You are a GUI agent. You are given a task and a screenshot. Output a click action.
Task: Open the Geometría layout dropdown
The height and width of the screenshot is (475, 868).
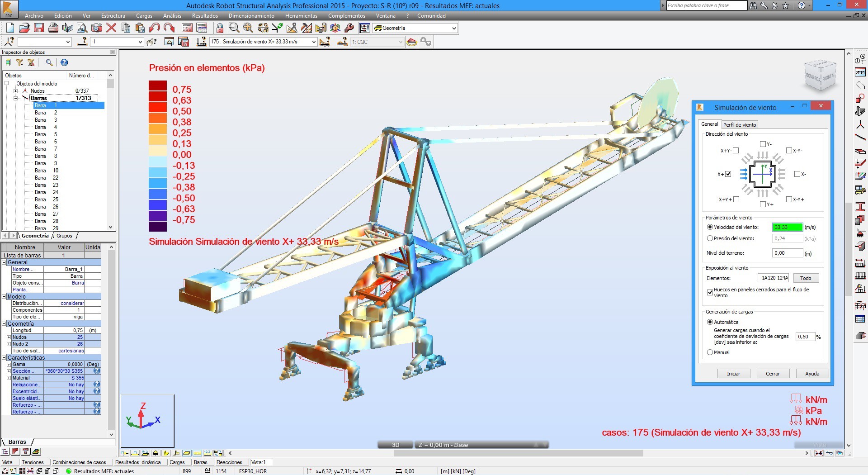click(454, 28)
